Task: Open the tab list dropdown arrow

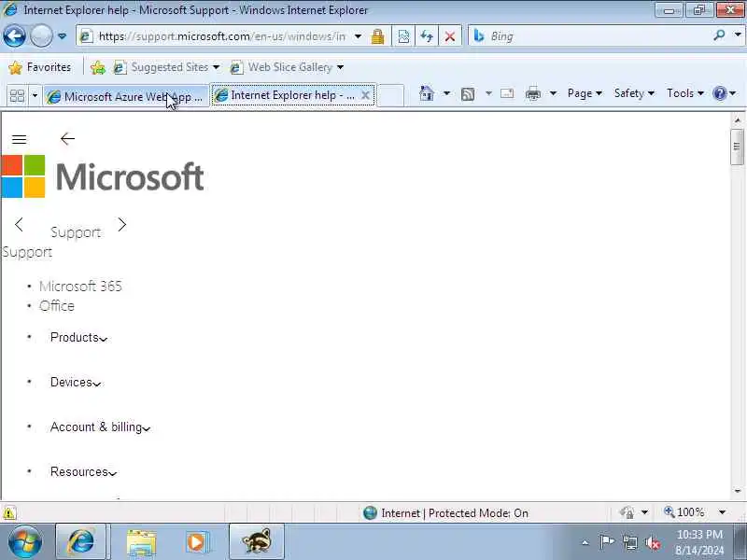Action: tap(35, 96)
